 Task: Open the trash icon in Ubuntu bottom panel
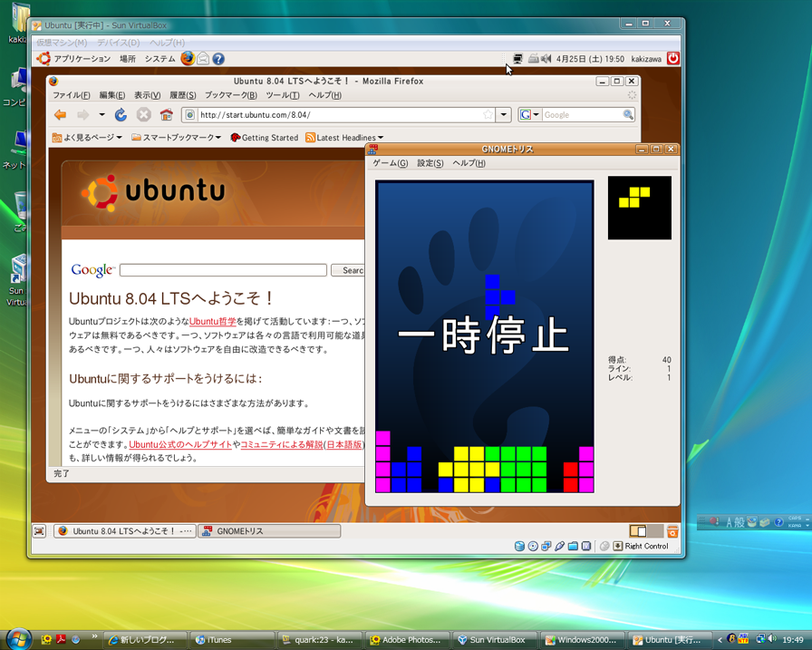click(672, 531)
